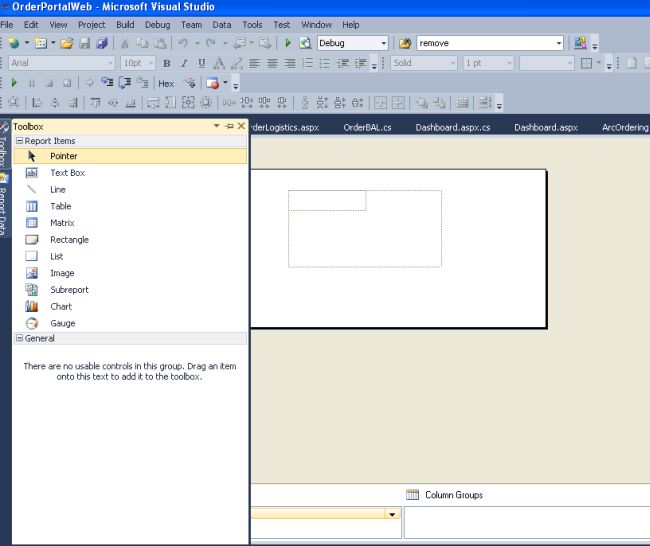
Task: Toggle Toolbox auto-hide pin
Action: (x=229, y=126)
